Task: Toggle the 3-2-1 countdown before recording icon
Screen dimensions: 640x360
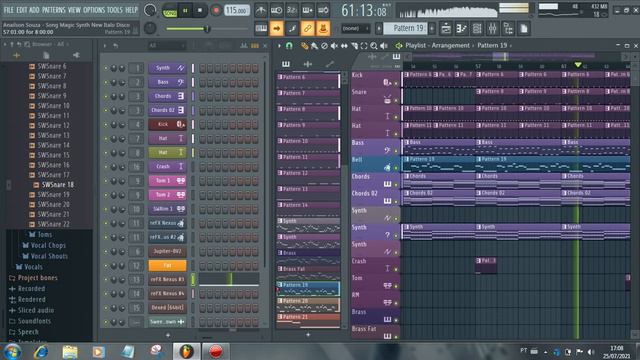Action: click(x=292, y=10)
